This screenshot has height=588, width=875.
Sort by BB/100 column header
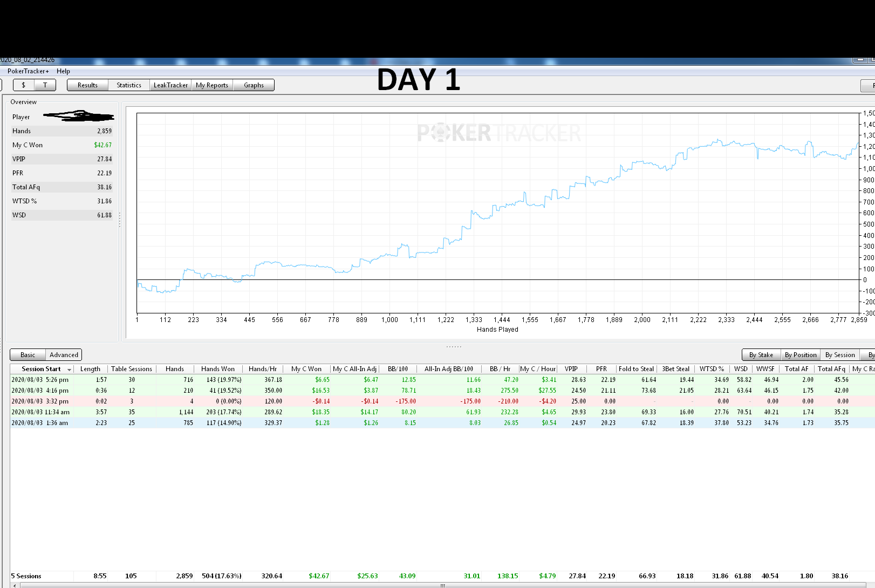tap(398, 369)
